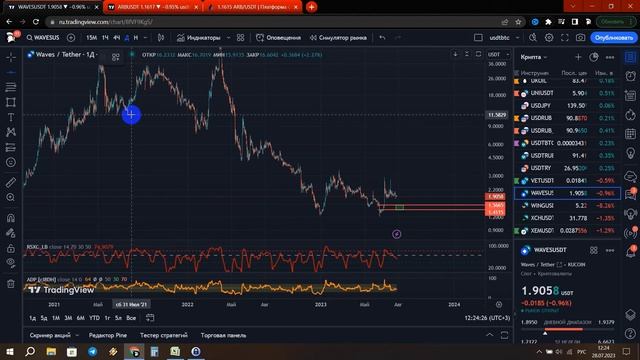
Task: Open ideas lightbulb panel in sidebar
Action: click(631, 153)
